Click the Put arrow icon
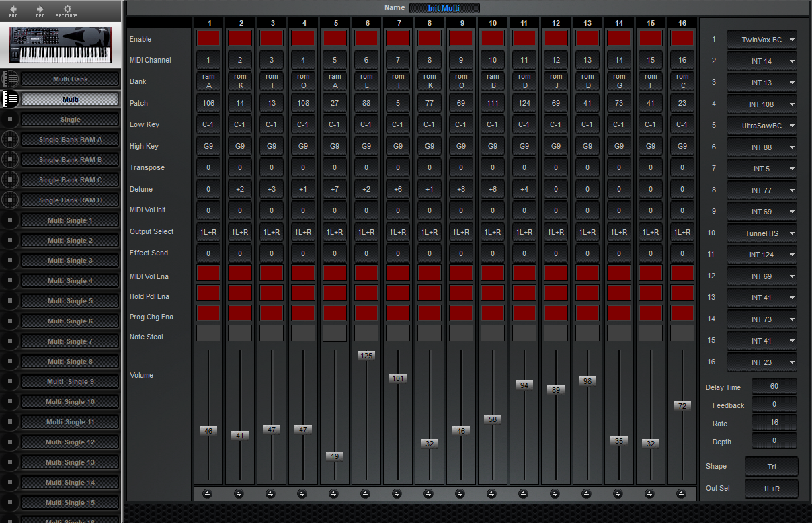Viewport: 812px width, 523px height. [x=13, y=9]
